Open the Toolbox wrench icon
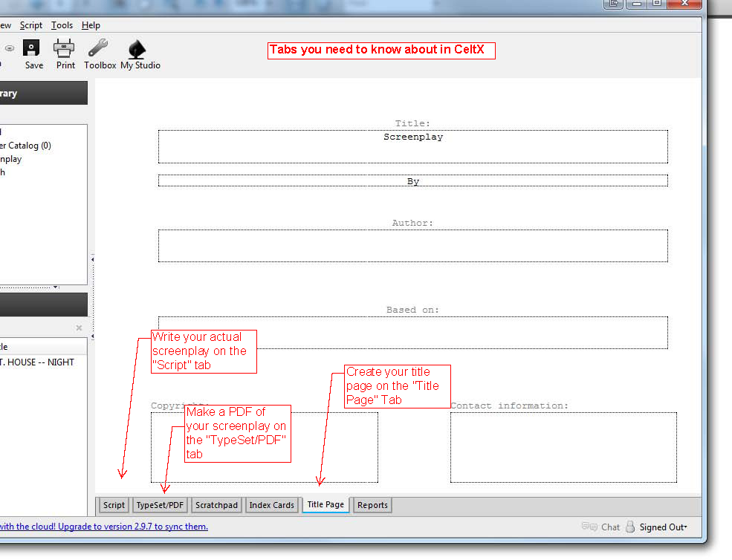This screenshot has height=560, width=732. coord(99,48)
